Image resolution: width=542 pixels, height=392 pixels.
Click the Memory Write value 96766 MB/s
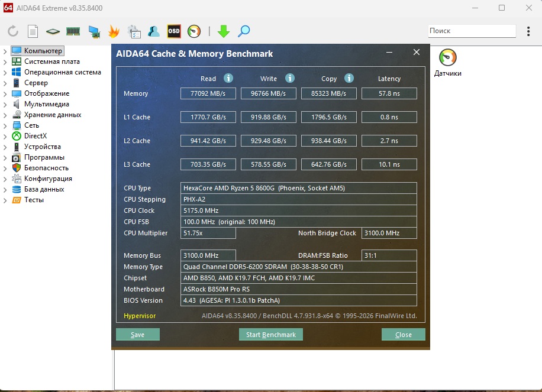coord(268,93)
